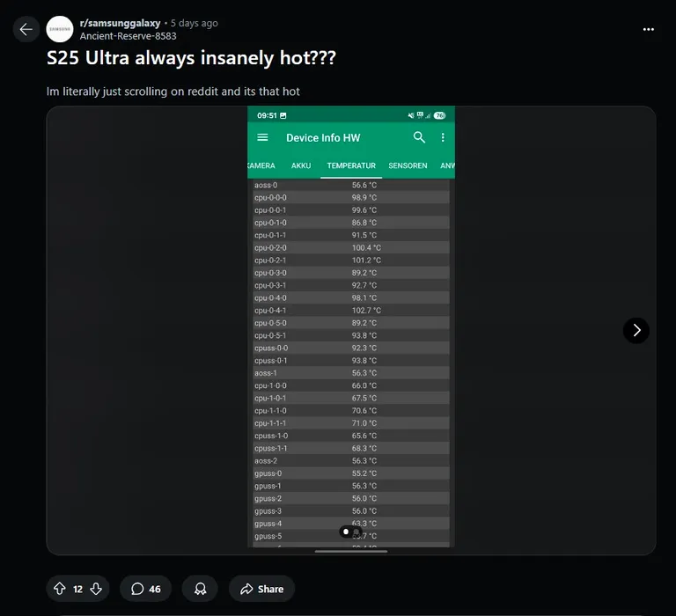
Task: Switch to the SENSOREN tab
Action: 408,165
